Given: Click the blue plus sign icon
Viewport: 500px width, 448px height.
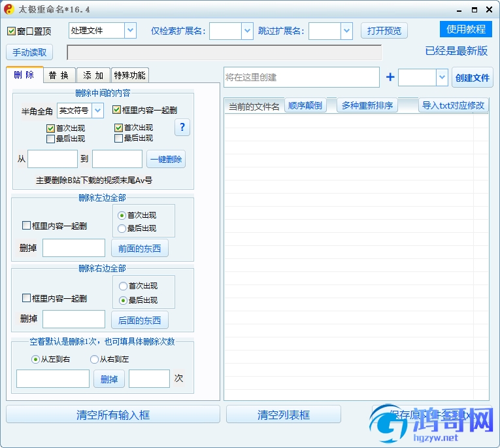Looking at the screenshot, I should [390, 77].
